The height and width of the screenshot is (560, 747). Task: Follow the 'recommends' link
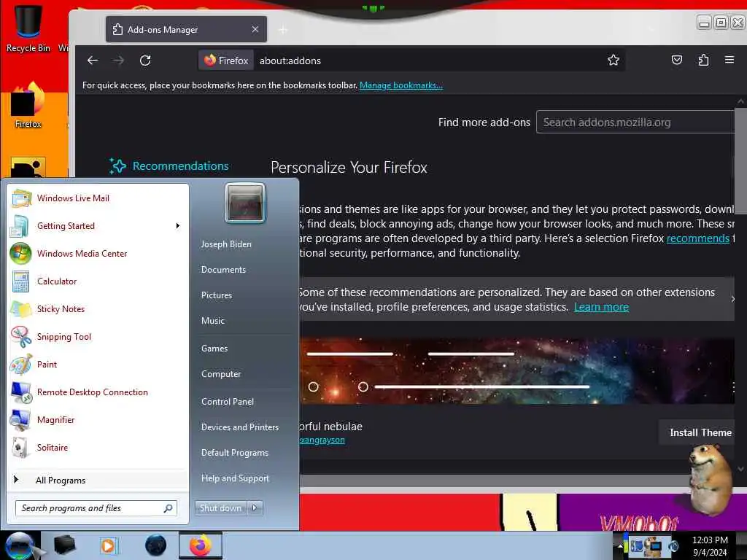(698, 238)
